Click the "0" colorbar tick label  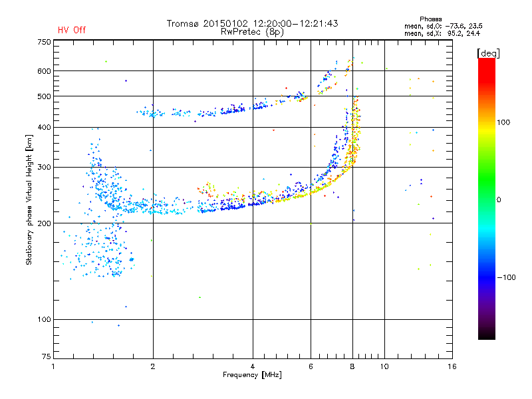(x=499, y=199)
